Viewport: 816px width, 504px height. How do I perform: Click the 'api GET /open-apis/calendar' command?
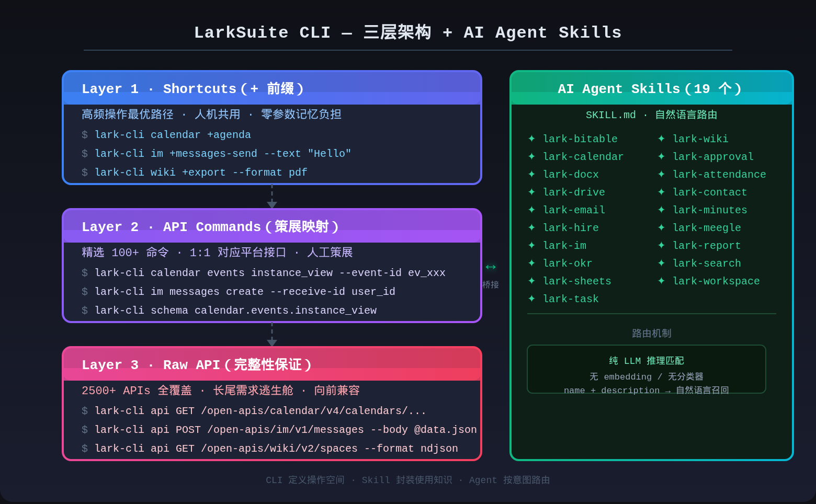(x=254, y=411)
